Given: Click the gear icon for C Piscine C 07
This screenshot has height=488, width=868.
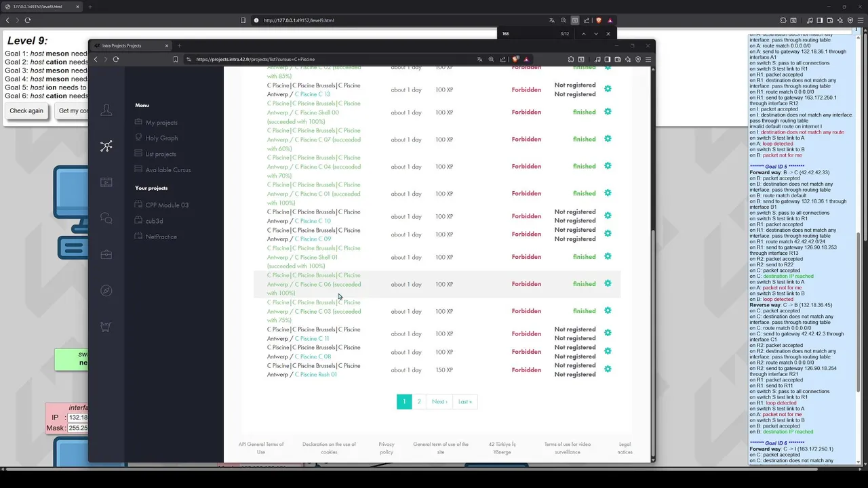Looking at the screenshot, I should click(608, 139).
